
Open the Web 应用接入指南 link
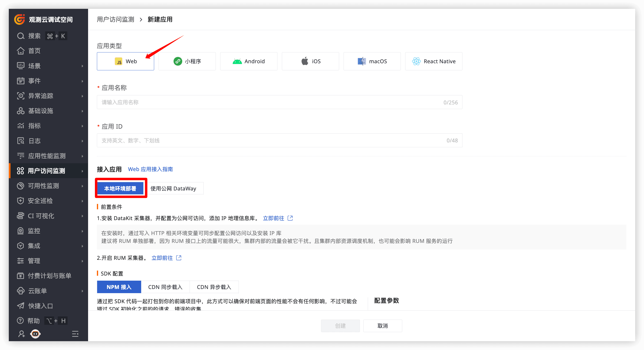(150, 169)
